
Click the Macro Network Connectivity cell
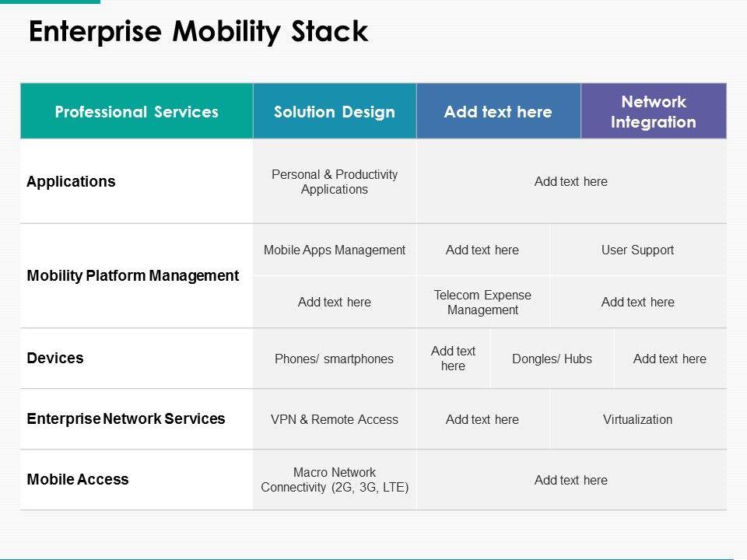335,480
